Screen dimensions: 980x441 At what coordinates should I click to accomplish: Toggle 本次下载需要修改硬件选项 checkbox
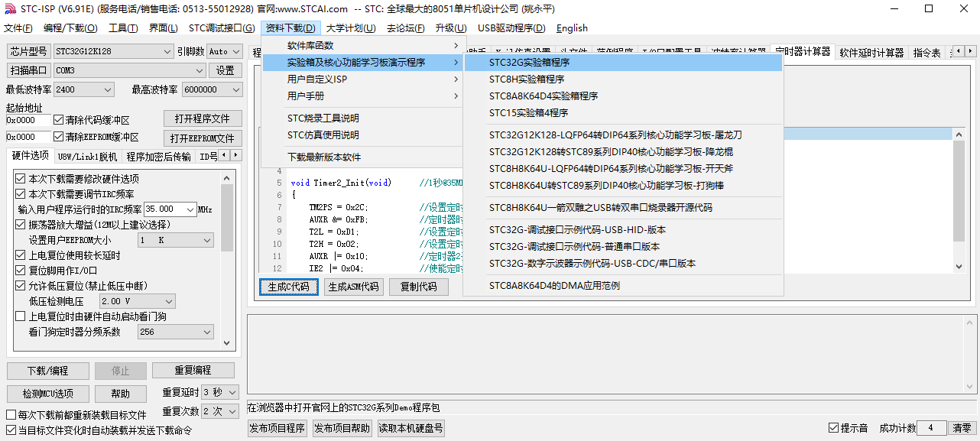coord(76,179)
